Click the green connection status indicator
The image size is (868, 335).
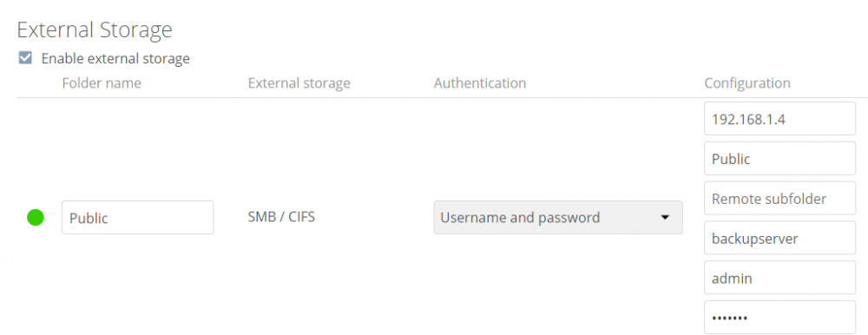point(36,217)
